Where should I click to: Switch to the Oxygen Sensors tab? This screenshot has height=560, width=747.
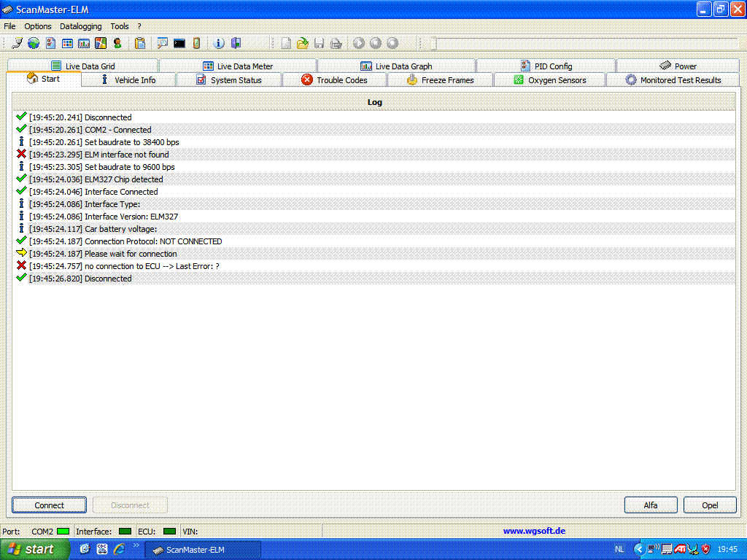[x=549, y=80]
